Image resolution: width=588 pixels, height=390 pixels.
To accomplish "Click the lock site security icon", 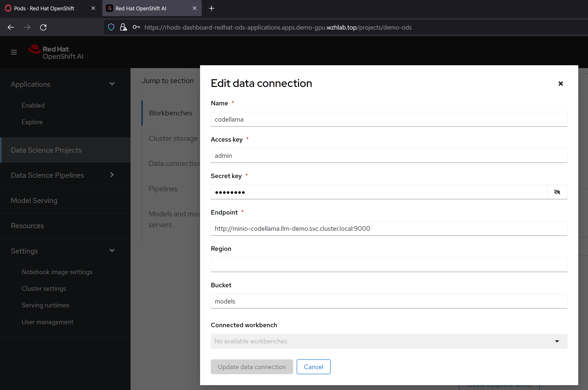I will pyautogui.click(x=123, y=27).
